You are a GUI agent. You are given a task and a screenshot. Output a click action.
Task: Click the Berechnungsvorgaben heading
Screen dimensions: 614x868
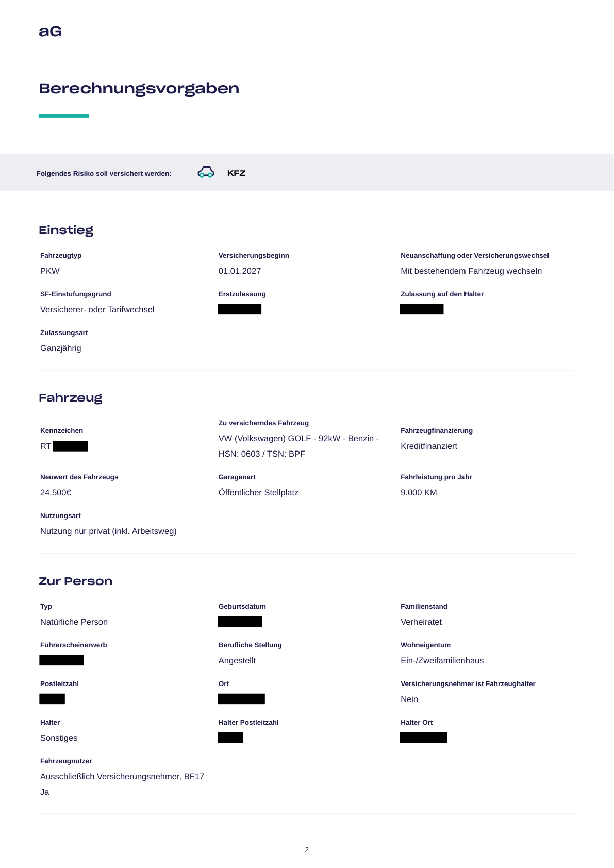(139, 89)
